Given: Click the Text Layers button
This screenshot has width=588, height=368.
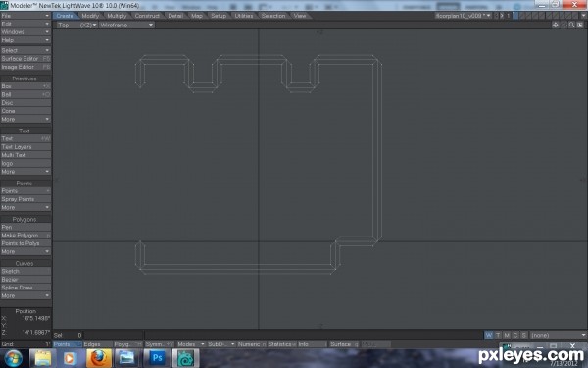Looking at the screenshot, I should point(25,147).
